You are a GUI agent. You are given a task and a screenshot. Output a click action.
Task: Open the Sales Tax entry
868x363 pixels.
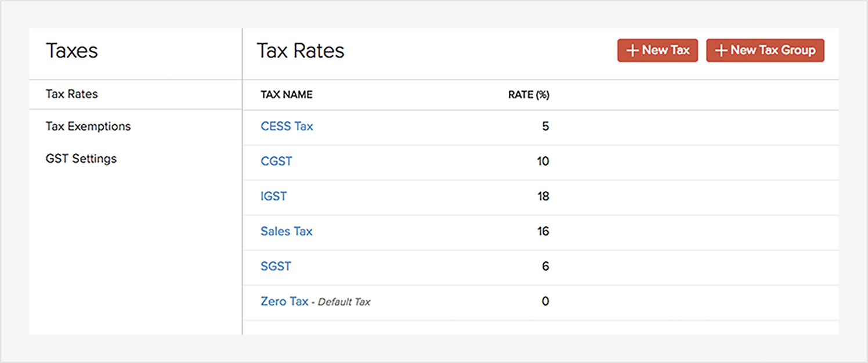[286, 231]
